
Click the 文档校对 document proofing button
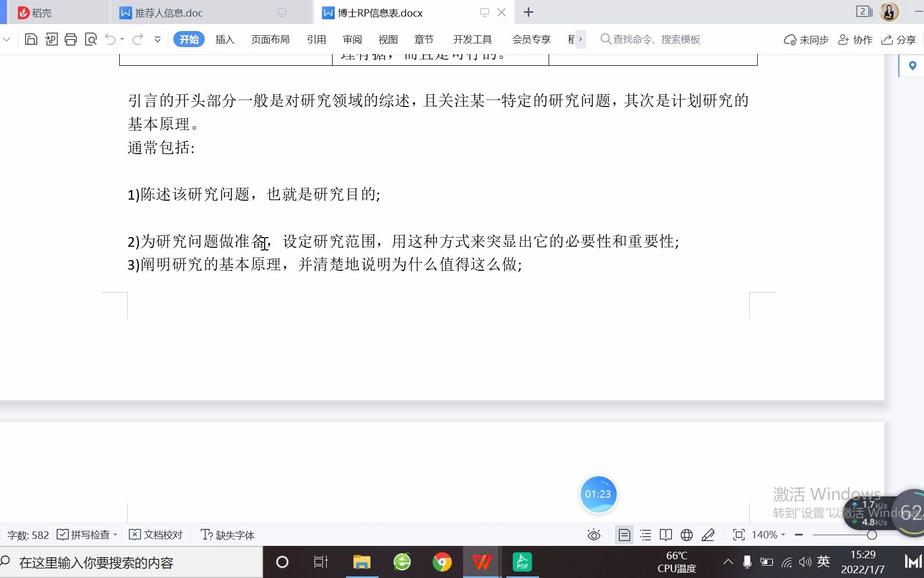(156, 535)
